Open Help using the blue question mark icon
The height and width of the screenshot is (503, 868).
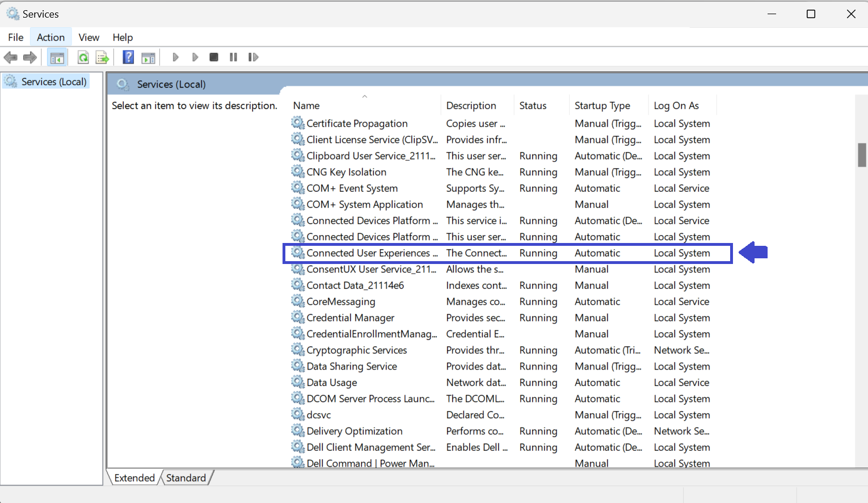(x=129, y=57)
